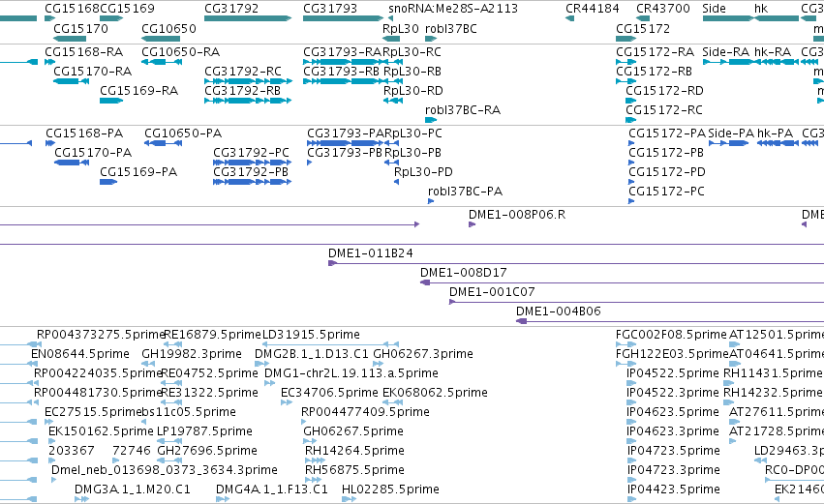Select the robl37BC-PA protein label
Image resolution: width=824 pixels, height=504 pixels.
click(465, 192)
